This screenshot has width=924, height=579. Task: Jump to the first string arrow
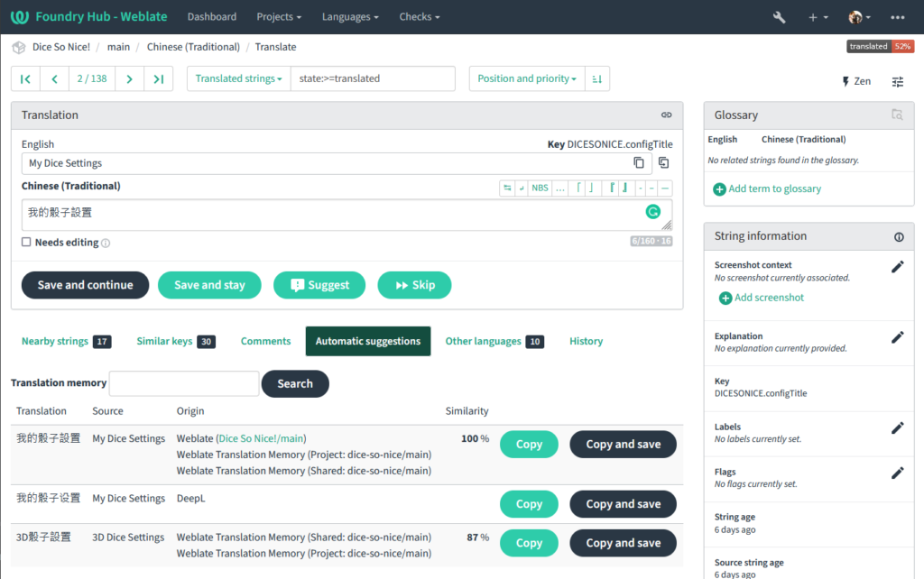[25, 79]
